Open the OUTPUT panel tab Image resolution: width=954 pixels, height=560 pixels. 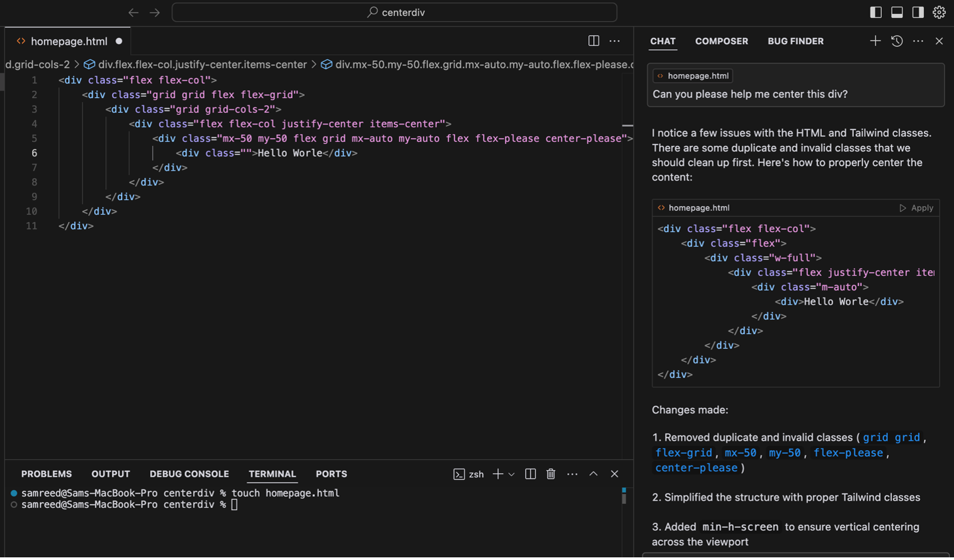(x=111, y=474)
